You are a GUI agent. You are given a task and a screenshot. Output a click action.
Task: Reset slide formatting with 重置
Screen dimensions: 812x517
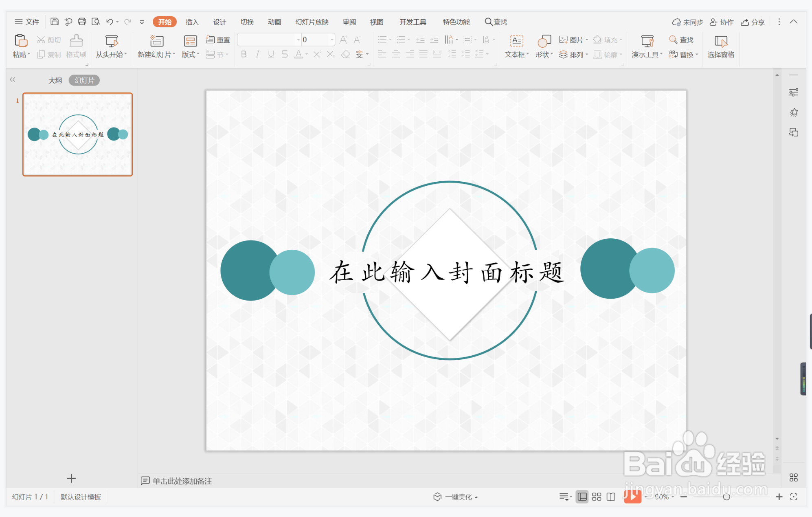click(x=219, y=40)
